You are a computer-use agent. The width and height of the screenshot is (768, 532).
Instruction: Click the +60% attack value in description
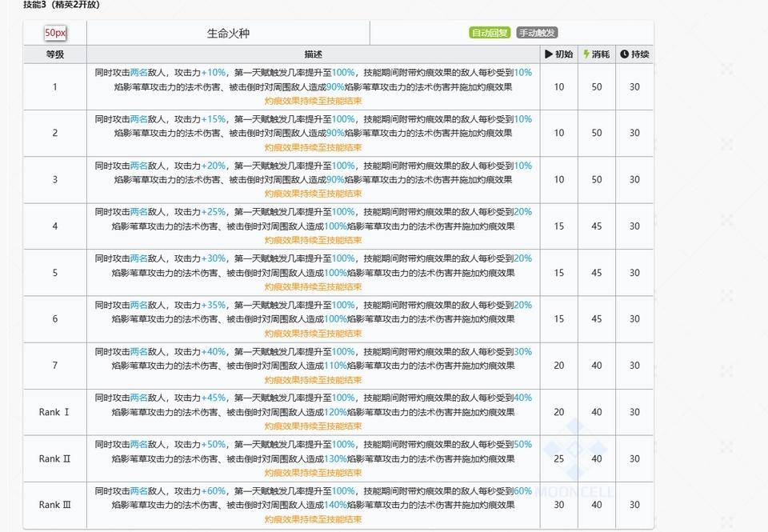214,491
